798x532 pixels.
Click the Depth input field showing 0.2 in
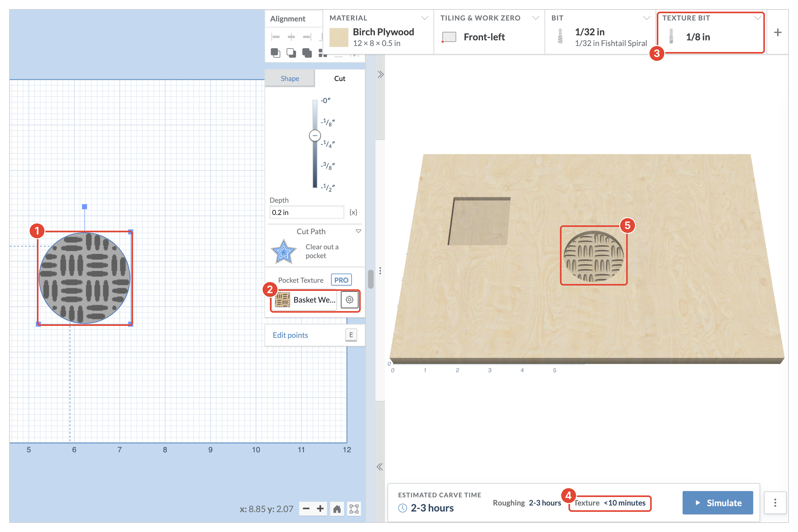[x=307, y=212]
